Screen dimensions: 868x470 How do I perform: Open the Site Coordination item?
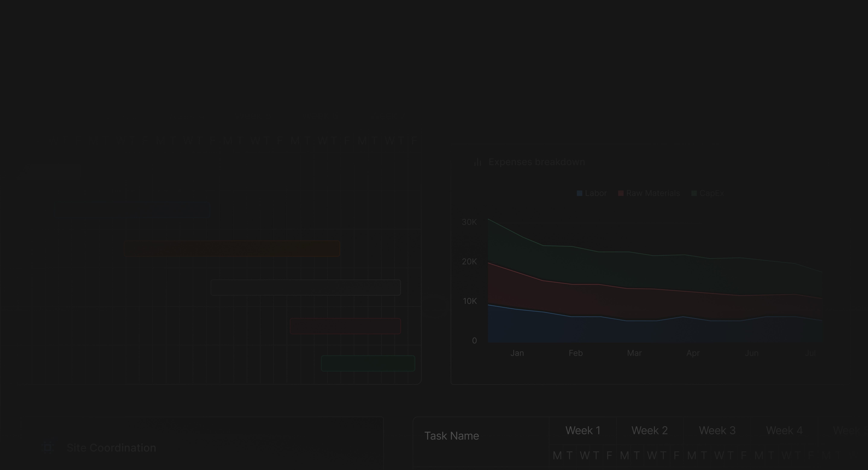(x=111, y=448)
